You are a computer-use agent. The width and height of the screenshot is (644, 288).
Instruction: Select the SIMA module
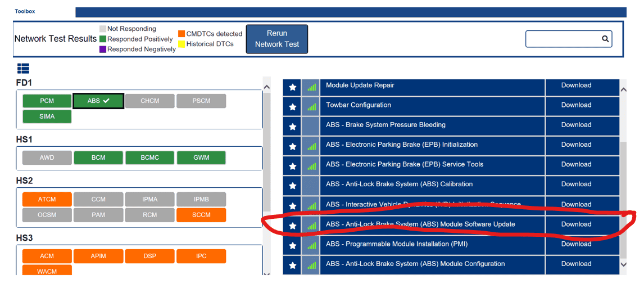point(47,116)
